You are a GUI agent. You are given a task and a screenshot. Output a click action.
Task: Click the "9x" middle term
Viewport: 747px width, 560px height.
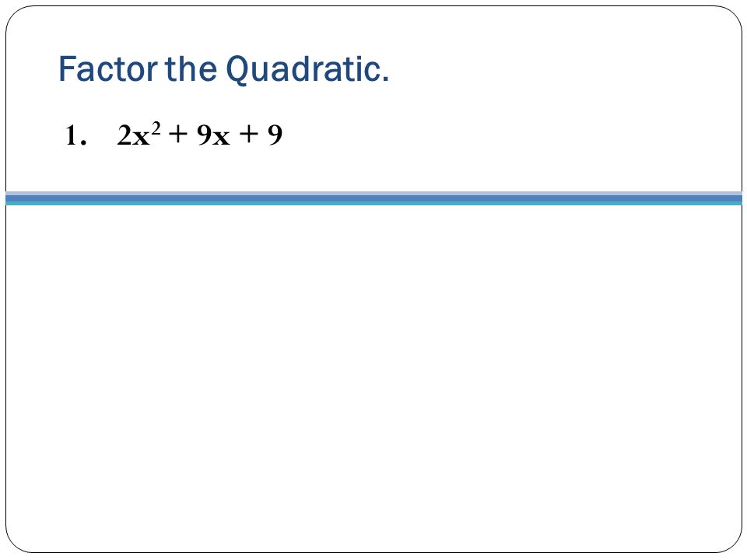pos(213,135)
